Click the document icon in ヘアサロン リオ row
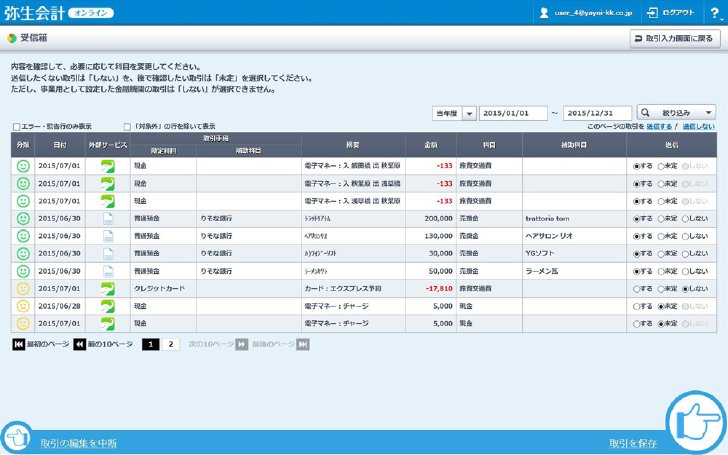 point(108,236)
